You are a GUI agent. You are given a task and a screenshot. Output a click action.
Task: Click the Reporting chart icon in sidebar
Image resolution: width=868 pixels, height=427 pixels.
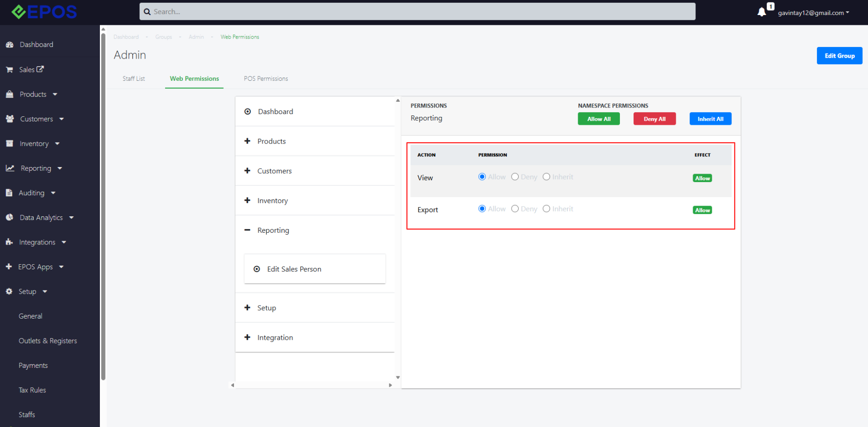click(x=10, y=168)
